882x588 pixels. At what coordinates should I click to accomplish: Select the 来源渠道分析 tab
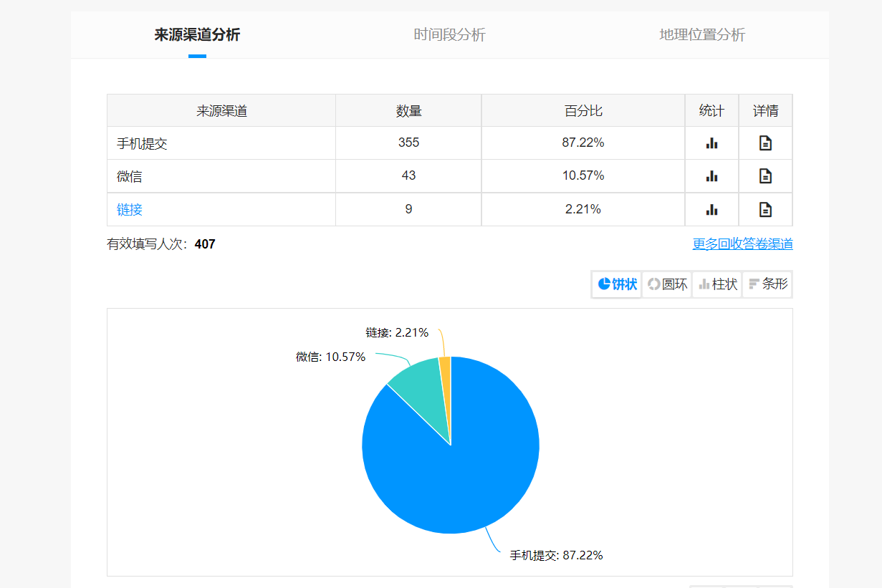tap(197, 34)
